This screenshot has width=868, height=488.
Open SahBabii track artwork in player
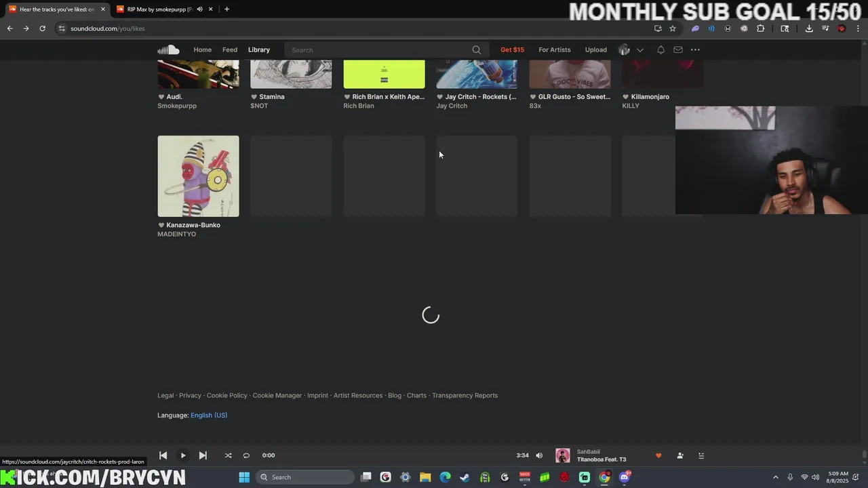coord(563,455)
